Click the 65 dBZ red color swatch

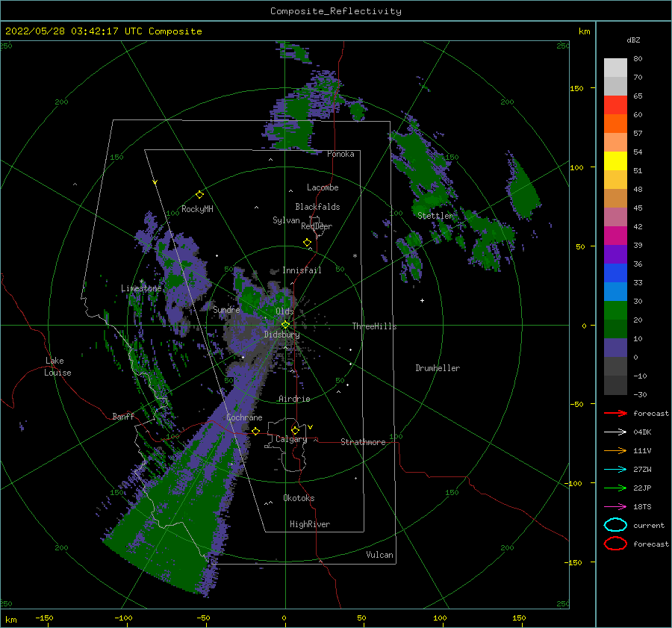tap(615, 105)
